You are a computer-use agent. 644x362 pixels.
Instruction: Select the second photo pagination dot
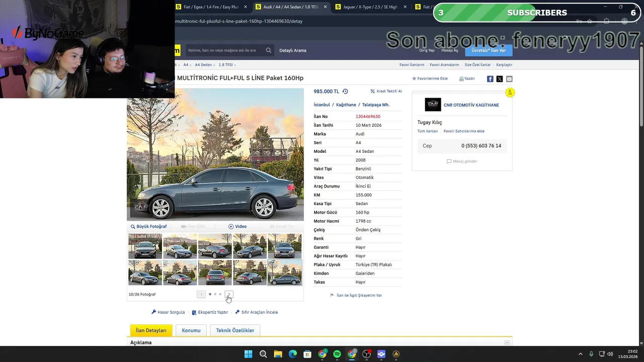click(215, 295)
